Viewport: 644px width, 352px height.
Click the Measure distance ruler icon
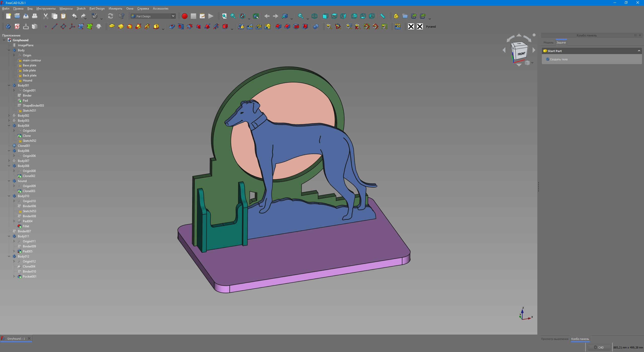tap(382, 16)
